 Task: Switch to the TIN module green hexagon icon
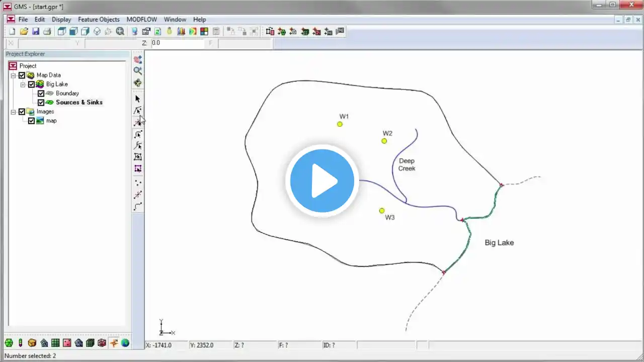point(9,343)
